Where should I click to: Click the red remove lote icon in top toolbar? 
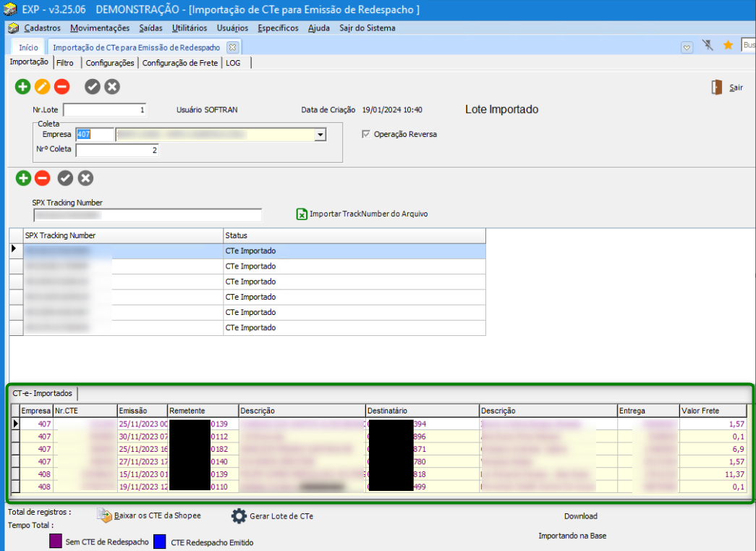click(61, 87)
